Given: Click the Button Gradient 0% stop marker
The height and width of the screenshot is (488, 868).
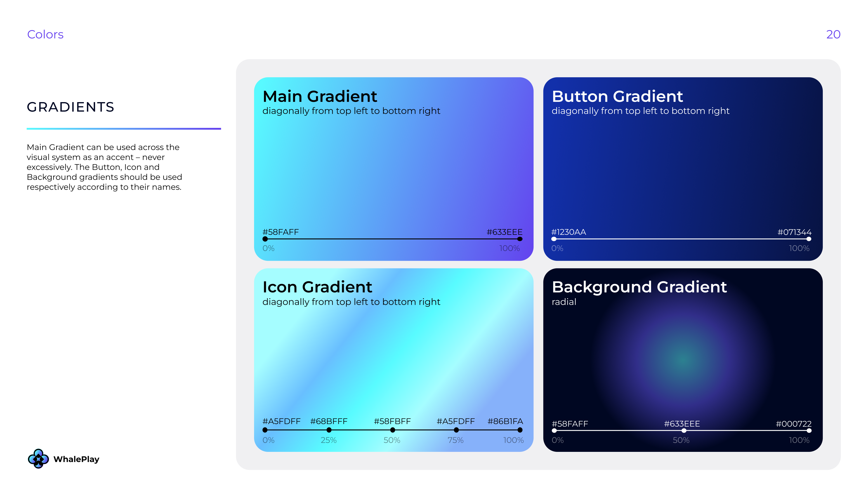Looking at the screenshot, I should 554,239.
